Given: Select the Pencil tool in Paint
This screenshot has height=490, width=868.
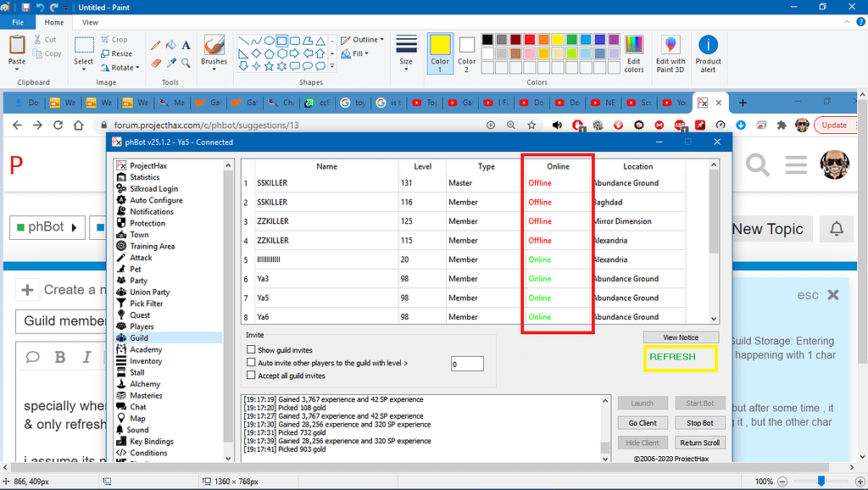Looking at the screenshot, I should pyautogui.click(x=156, y=45).
